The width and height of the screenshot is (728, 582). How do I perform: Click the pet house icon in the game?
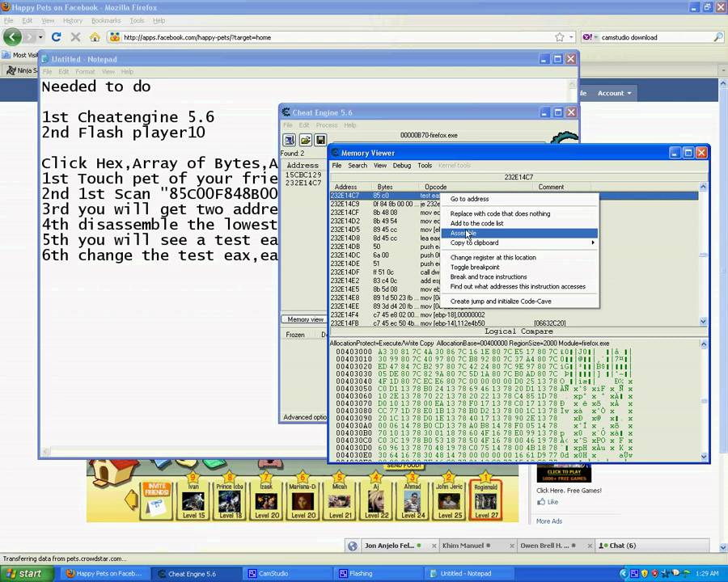click(x=113, y=472)
